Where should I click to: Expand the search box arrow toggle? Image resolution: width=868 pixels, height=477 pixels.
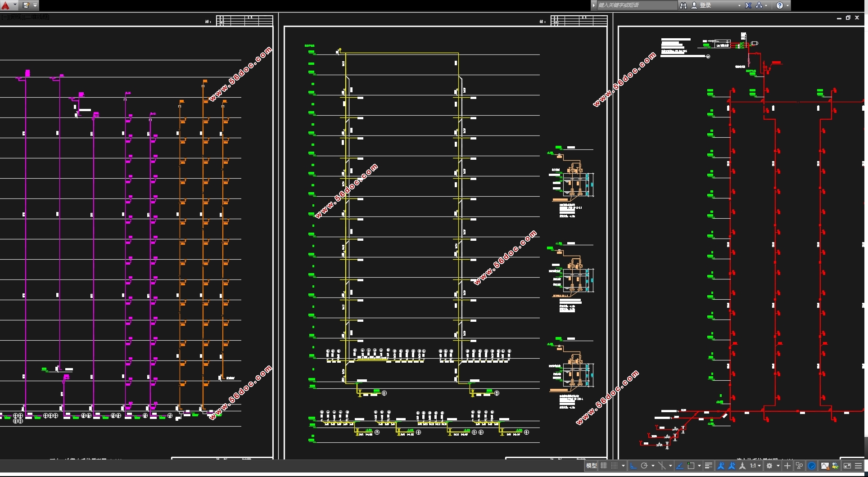point(593,5)
